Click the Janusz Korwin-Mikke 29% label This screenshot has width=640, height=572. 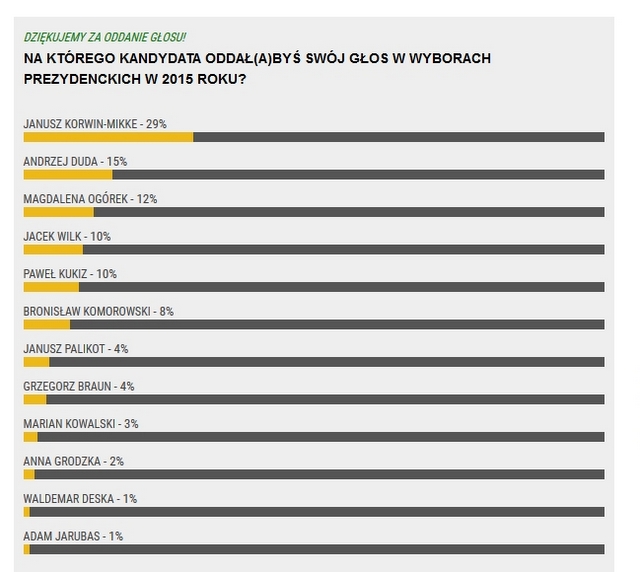pyautogui.click(x=94, y=124)
